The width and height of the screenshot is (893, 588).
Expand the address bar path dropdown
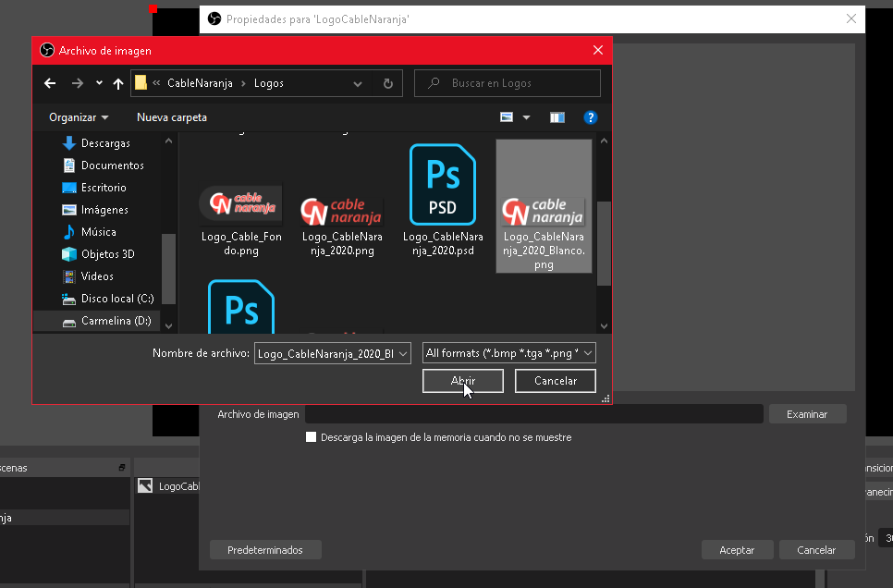pyautogui.click(x=358, y=84)
